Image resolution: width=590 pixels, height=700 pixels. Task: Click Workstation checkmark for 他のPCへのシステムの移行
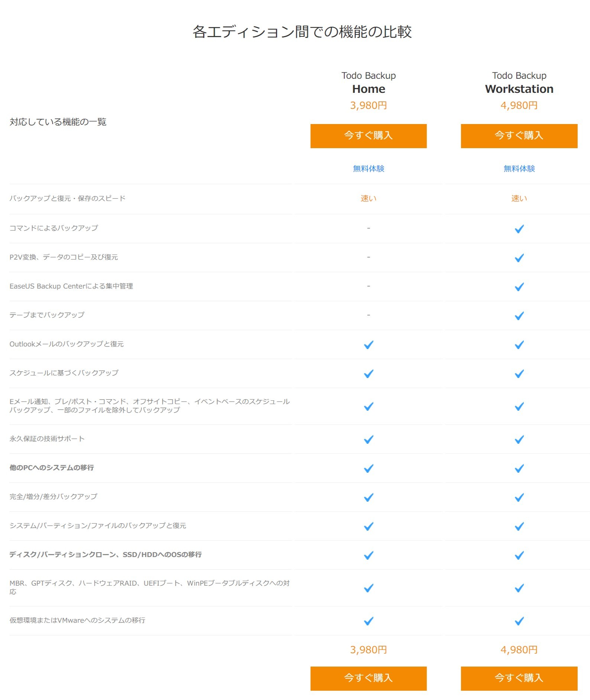(519, 468)
